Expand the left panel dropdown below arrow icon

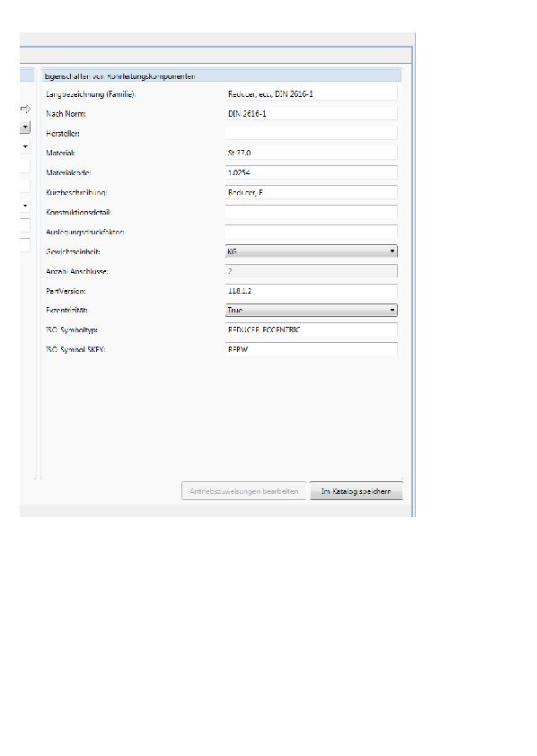(25, 127)
